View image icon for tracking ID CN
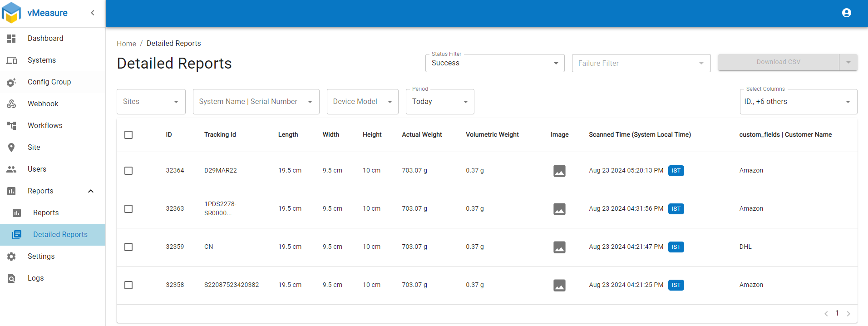The width and height of the screenshot is (868, 326). [559, 247]
